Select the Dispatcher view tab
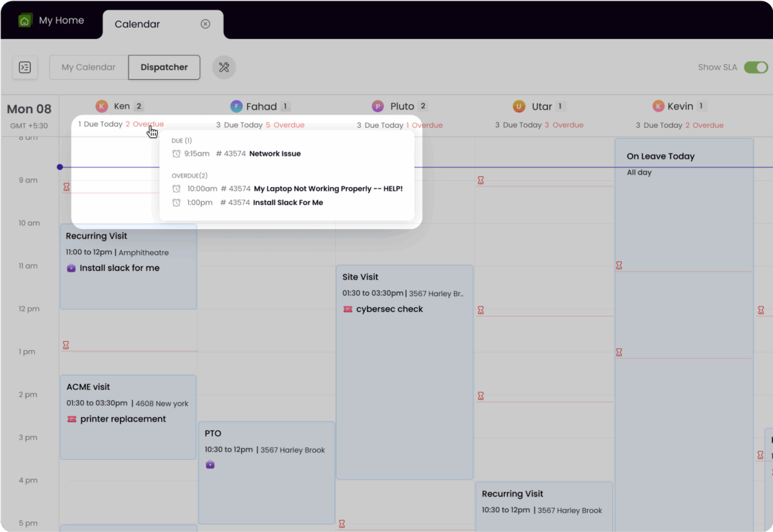The width and height of the screenshot is (773, 532). pos(164,68)
